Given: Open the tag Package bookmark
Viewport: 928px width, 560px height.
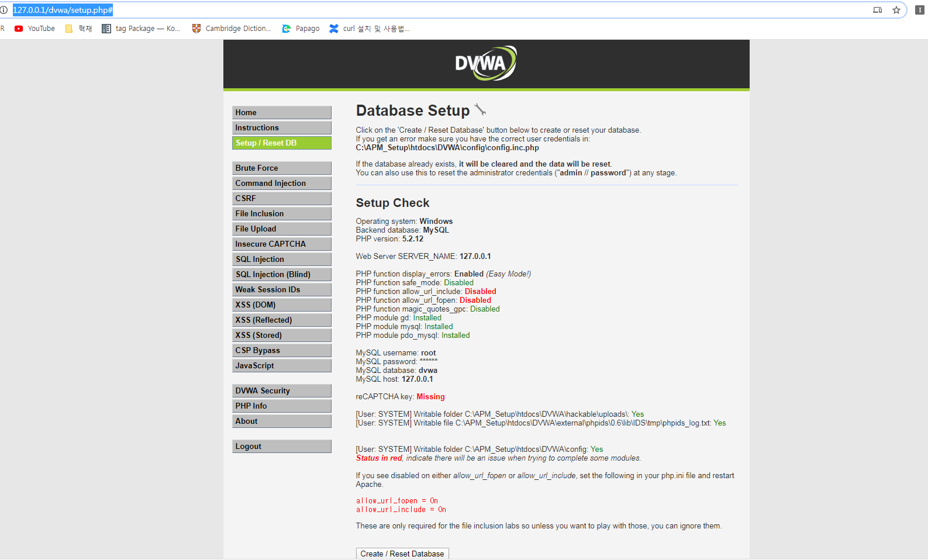Looking at the screenshot, I should tap(141, 28).
